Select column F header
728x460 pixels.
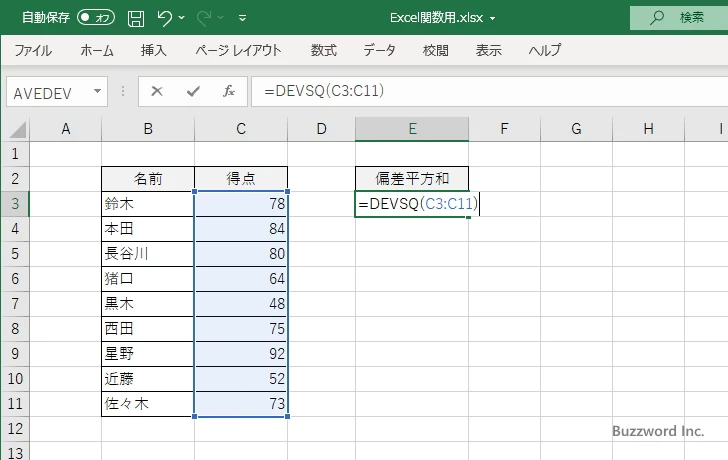(504, 129)
